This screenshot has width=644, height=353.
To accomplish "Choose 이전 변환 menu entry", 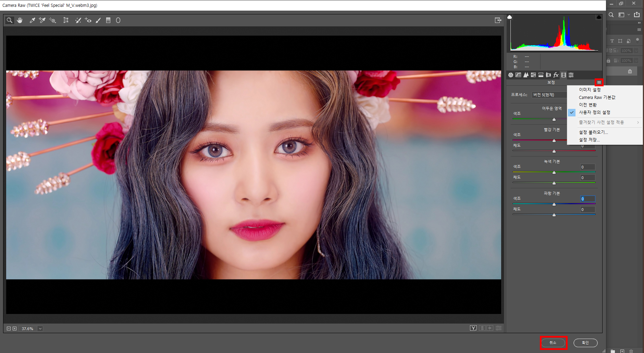I will pos(588,105).
